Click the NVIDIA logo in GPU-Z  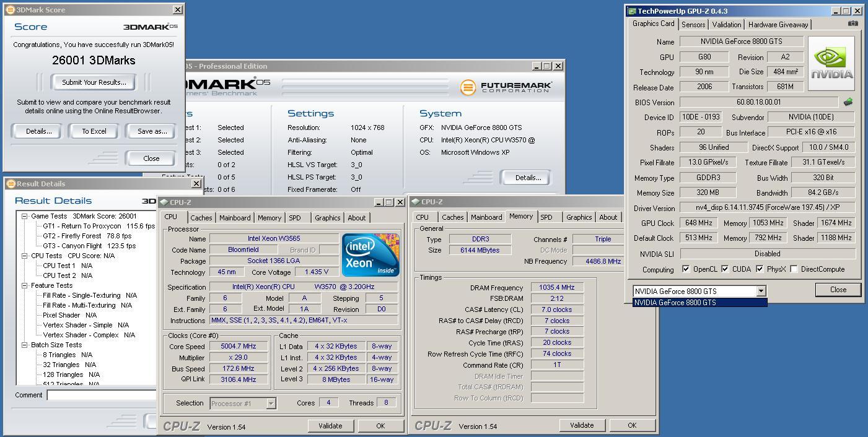coord(833,64)
